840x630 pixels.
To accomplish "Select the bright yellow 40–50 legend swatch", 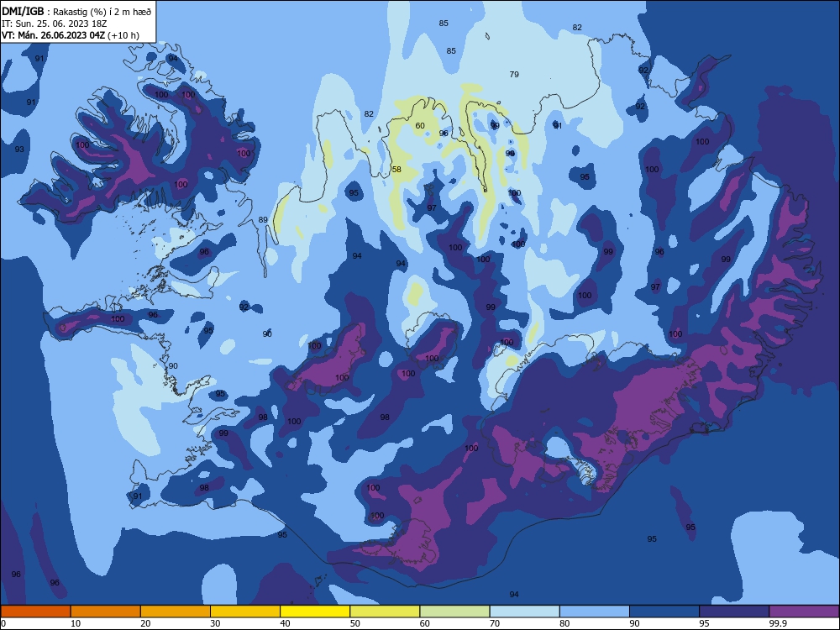I will tap(315, 612).
